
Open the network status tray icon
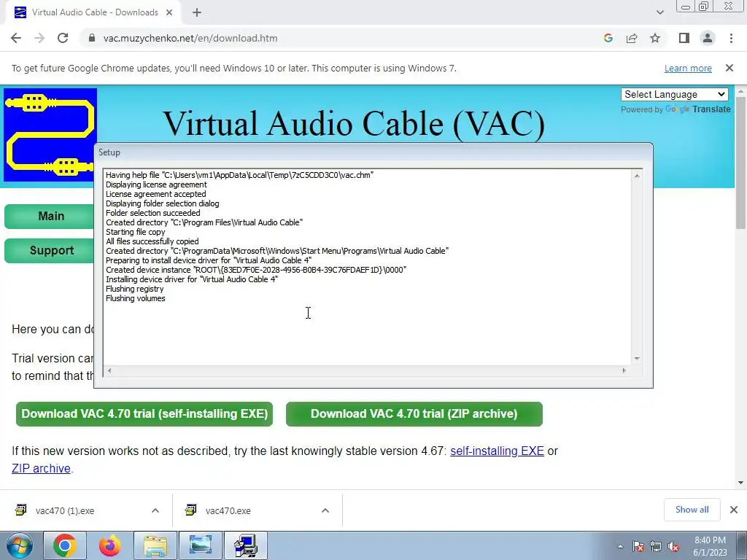(656, 547)
